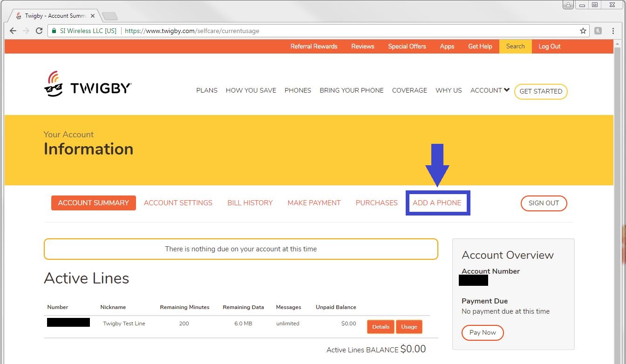Select the Add a Phone tab

(x=437, y=203)
